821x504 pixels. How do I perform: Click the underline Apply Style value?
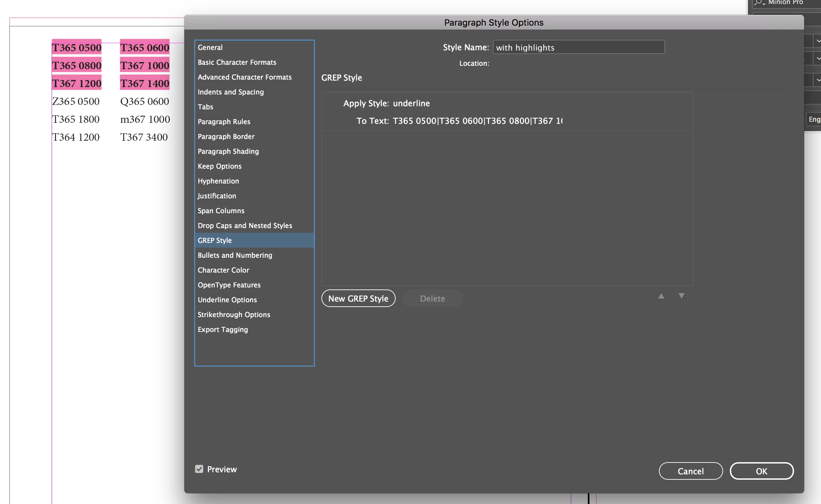411,103
